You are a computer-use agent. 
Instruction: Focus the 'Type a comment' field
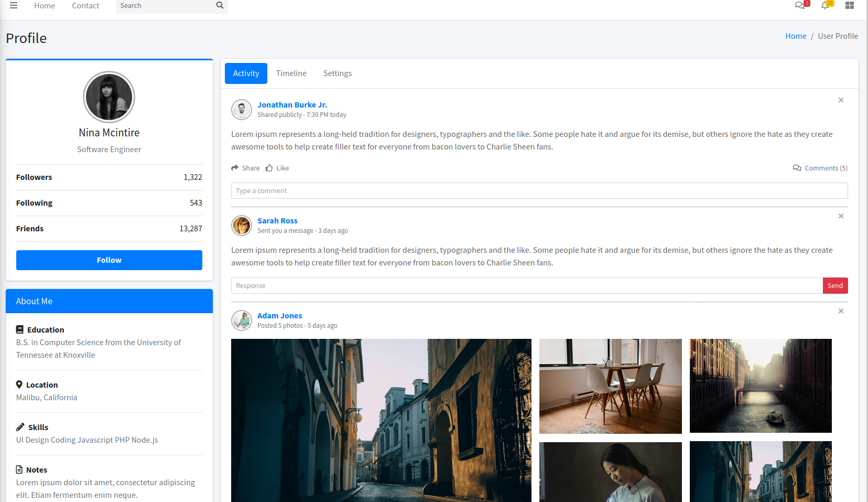[x=539, y=190]
